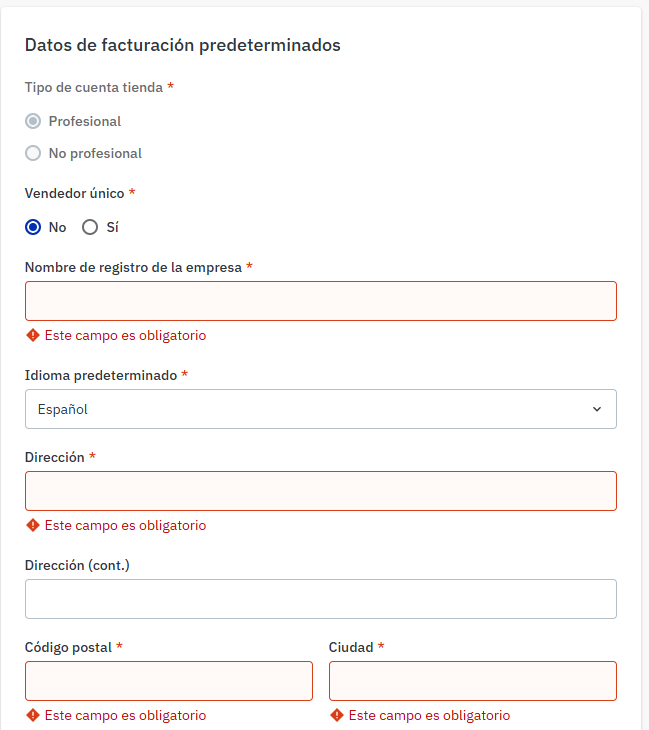
Task: Click the Vendedor único label text
Action: click(74, 193)
